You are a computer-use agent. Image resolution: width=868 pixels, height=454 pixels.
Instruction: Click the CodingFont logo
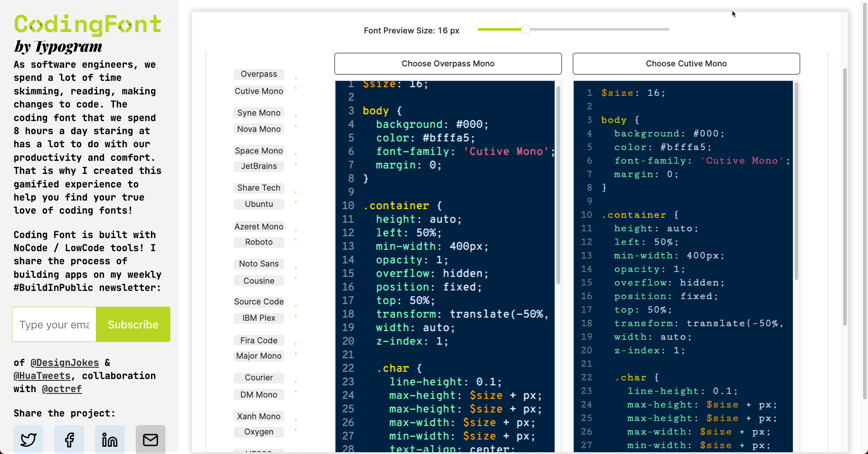click(x=88, y=25)
